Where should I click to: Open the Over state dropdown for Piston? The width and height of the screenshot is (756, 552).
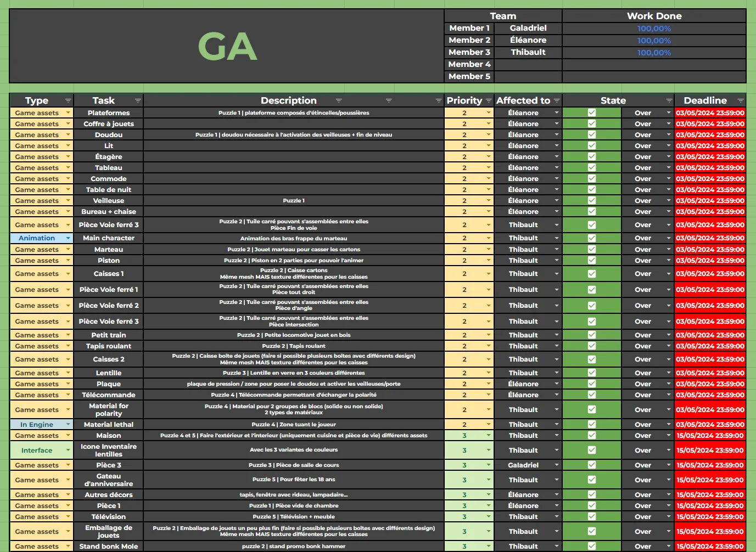pos(669,260)
